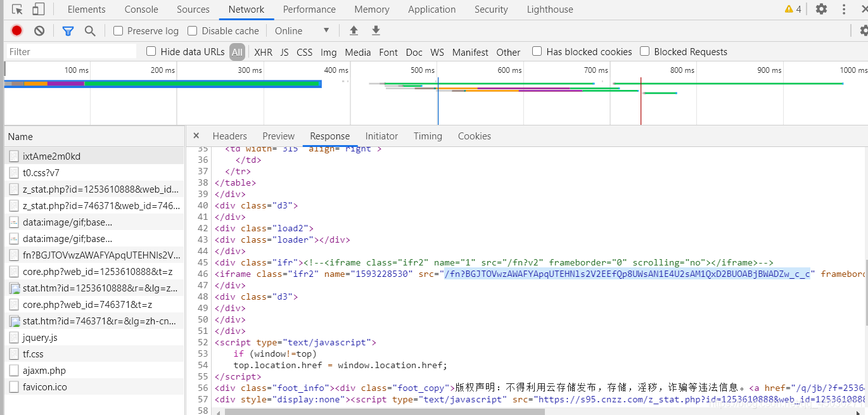Click the Name column header
This screenshot has height=415, width=868.
click(94, 136)
